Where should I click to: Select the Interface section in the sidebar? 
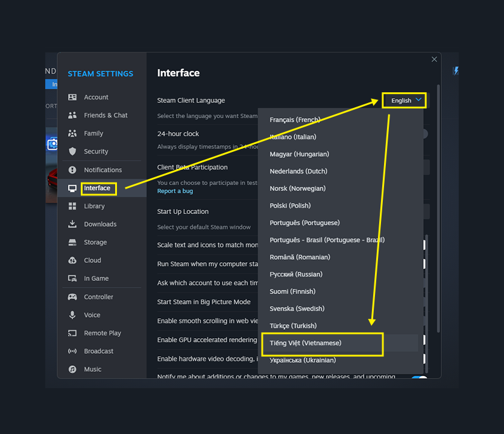(x=101, y=188)
